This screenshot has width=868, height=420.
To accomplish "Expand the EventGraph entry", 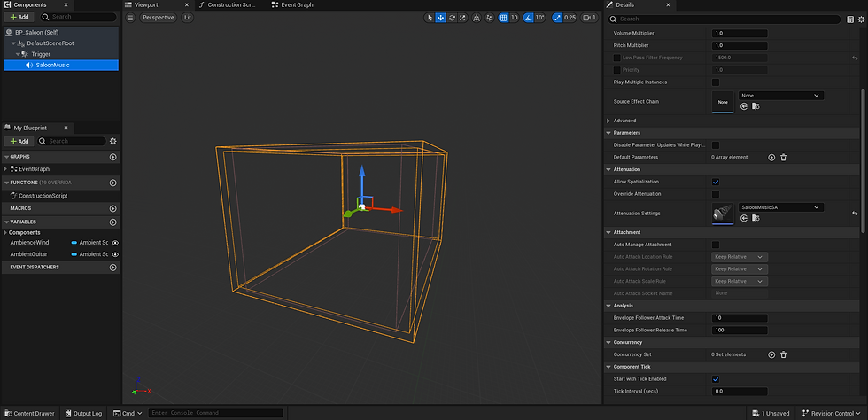I will 6,169.
